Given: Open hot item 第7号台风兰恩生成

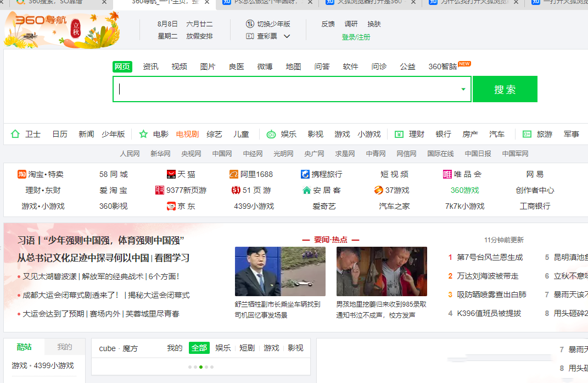Looking at the screenshot, I should point(490,257).
